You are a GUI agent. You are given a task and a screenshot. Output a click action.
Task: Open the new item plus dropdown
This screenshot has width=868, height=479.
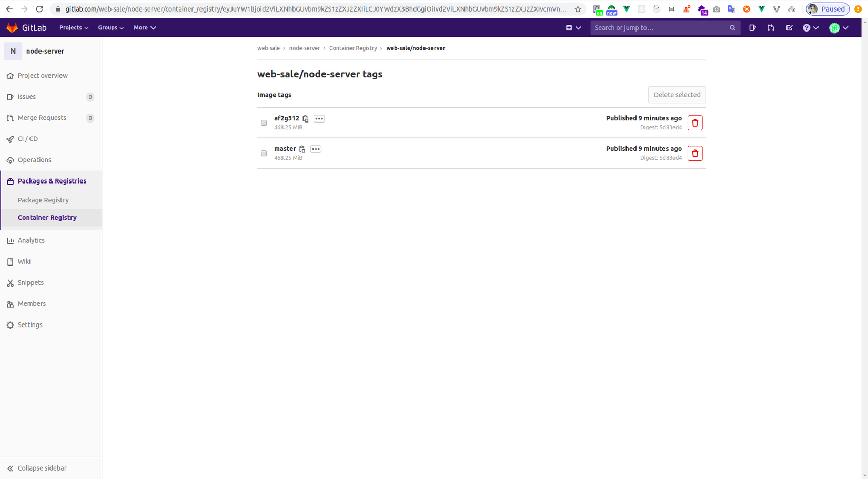[x=573, y=28]
